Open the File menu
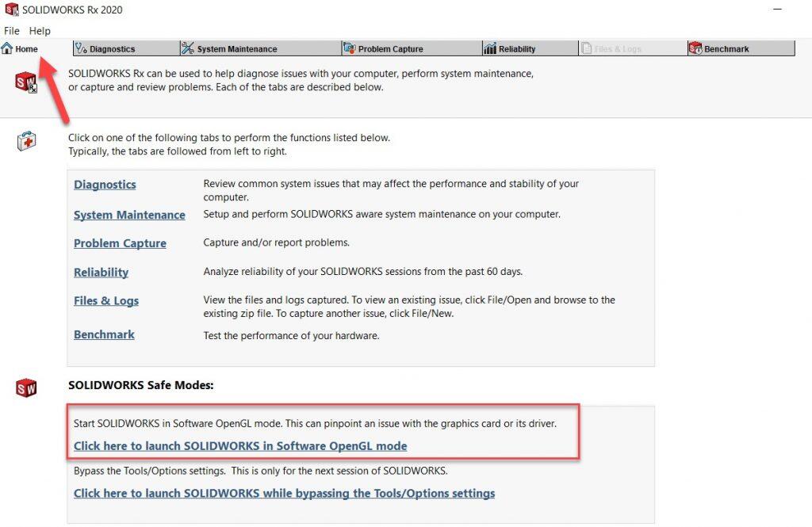Viewport: 812px width, 527px height. [12, 31]
